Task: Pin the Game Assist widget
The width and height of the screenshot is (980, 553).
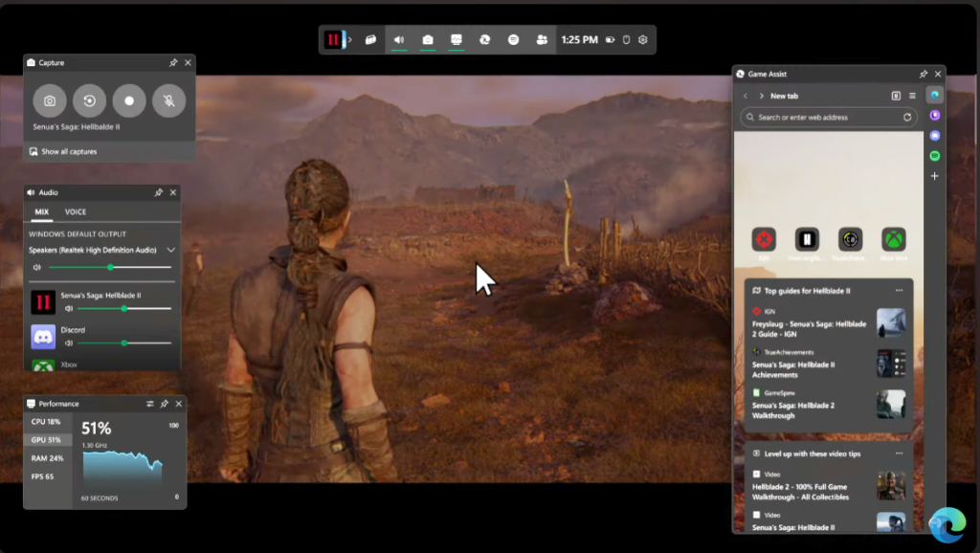Action: tap(924, 74)
